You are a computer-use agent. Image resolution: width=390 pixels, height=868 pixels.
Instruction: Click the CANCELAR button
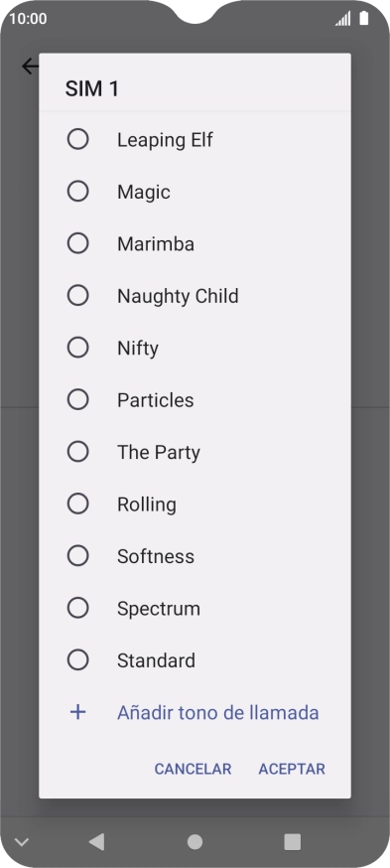coord(193,769)
